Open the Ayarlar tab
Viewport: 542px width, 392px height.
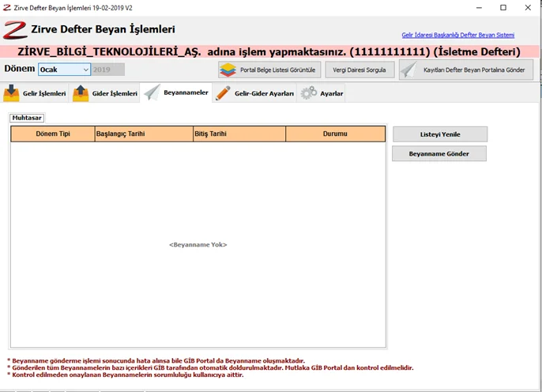[322, 93]
